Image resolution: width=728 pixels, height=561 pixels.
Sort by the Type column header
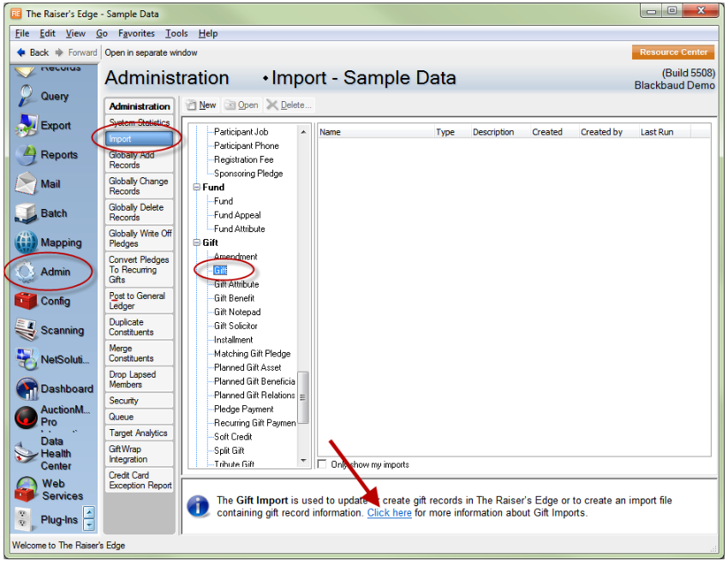point(452,132)
